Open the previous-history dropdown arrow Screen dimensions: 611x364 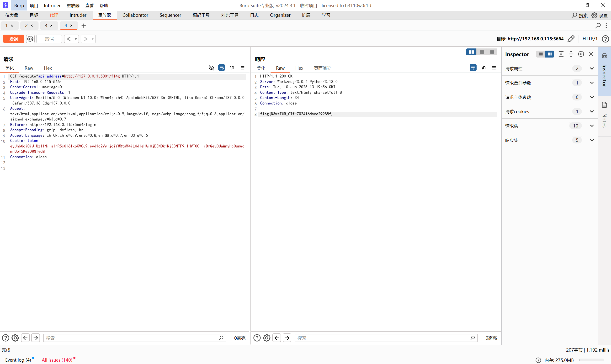(x=76, y=39)
